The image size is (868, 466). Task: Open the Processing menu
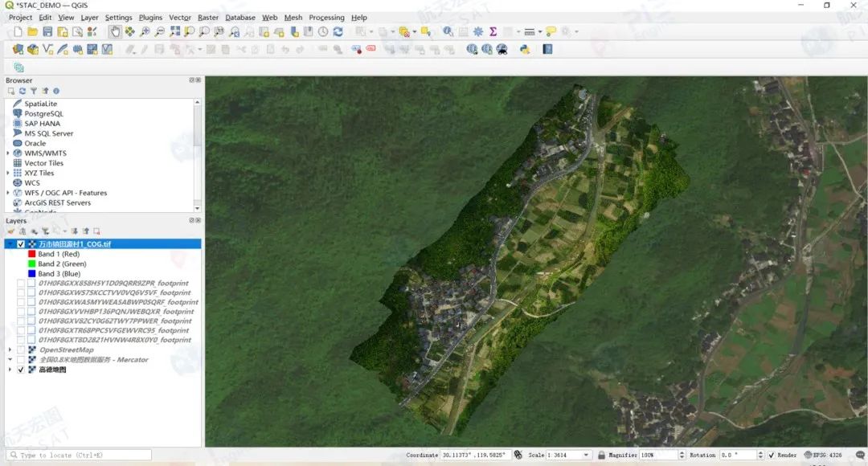326,18
